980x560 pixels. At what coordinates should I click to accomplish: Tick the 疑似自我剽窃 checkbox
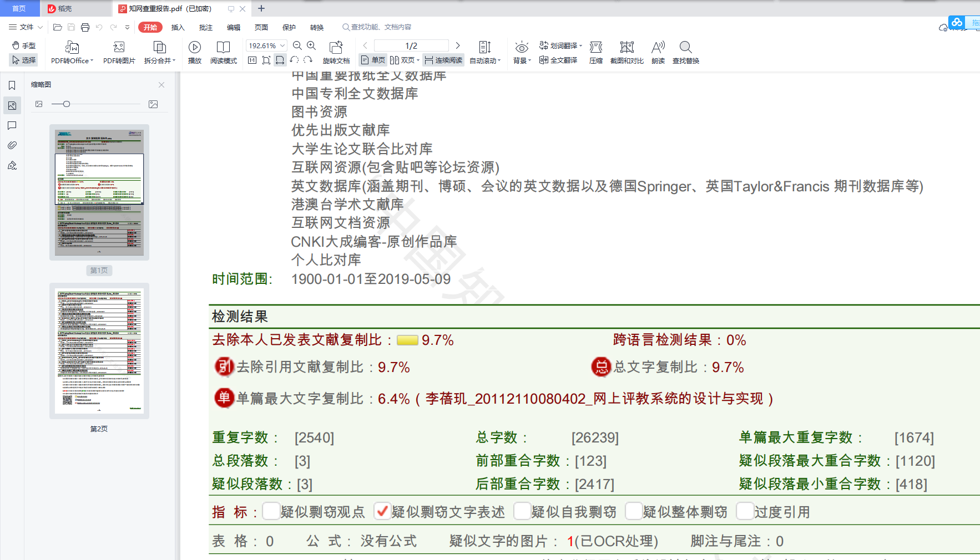522,511
